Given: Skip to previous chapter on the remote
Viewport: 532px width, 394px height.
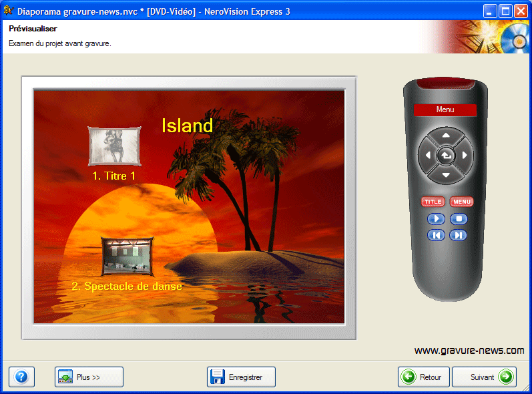Looking at the screenshot, I should click(436, 235).
